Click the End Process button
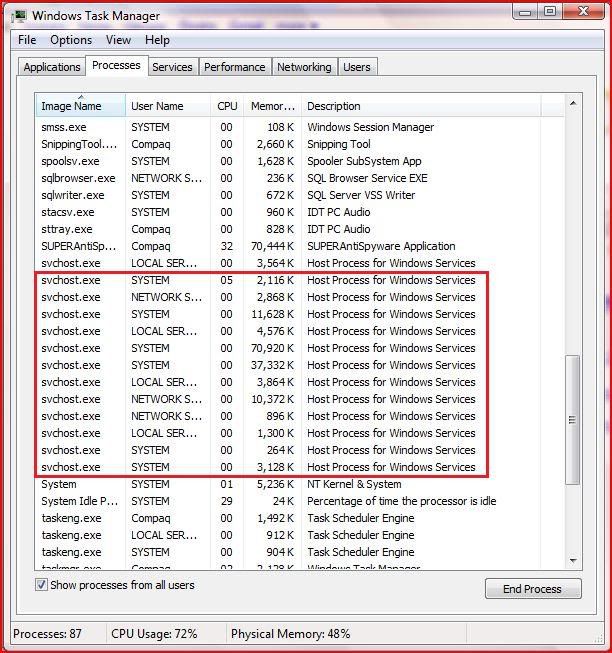The width and height of the screenshot is (612, 653). (x=533, y=589)
